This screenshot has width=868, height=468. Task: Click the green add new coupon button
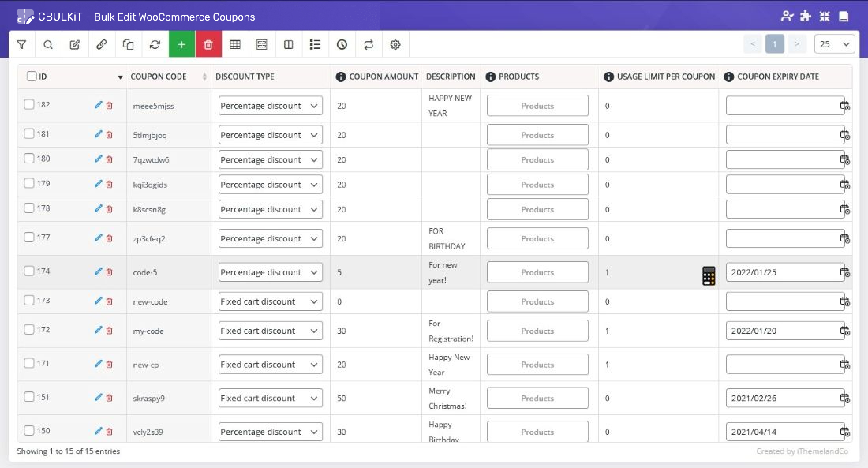(181, 45)
